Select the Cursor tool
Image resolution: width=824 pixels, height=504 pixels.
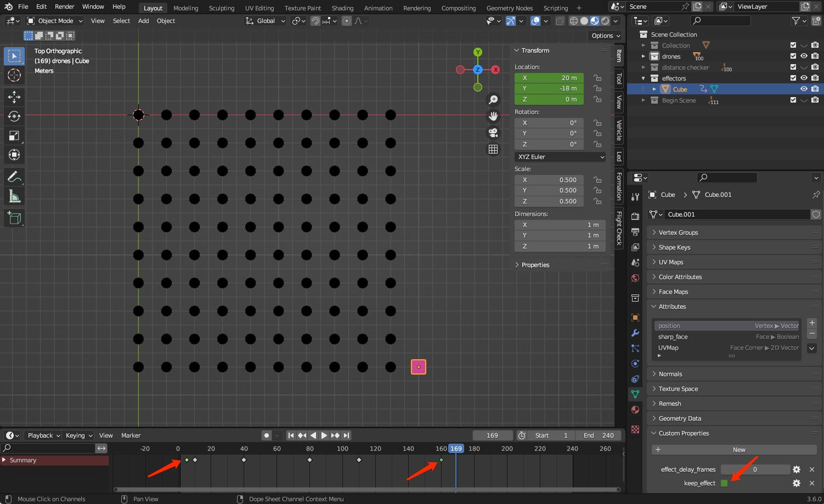point(14,75)
